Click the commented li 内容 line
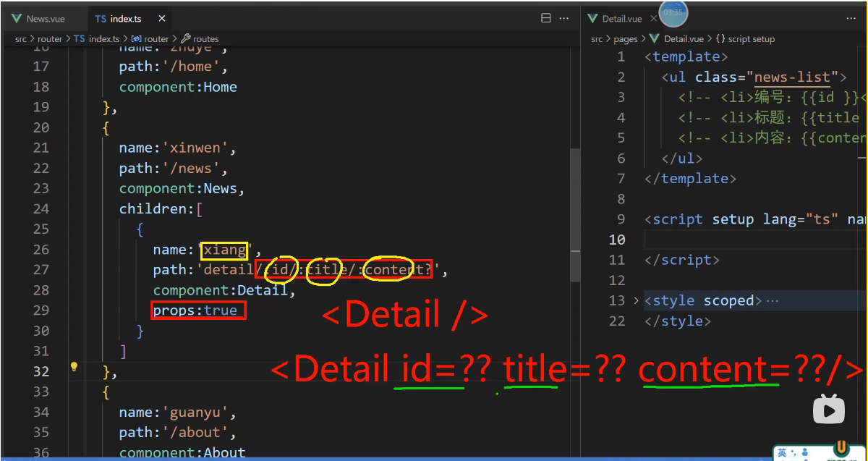 pyautogui.click(x=773, y=138)
